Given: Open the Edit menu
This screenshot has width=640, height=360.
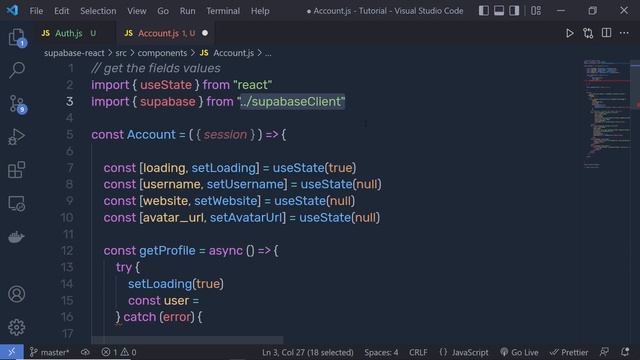Looking at the screenshot, I should pyautogui.click(x=62, y=11).
